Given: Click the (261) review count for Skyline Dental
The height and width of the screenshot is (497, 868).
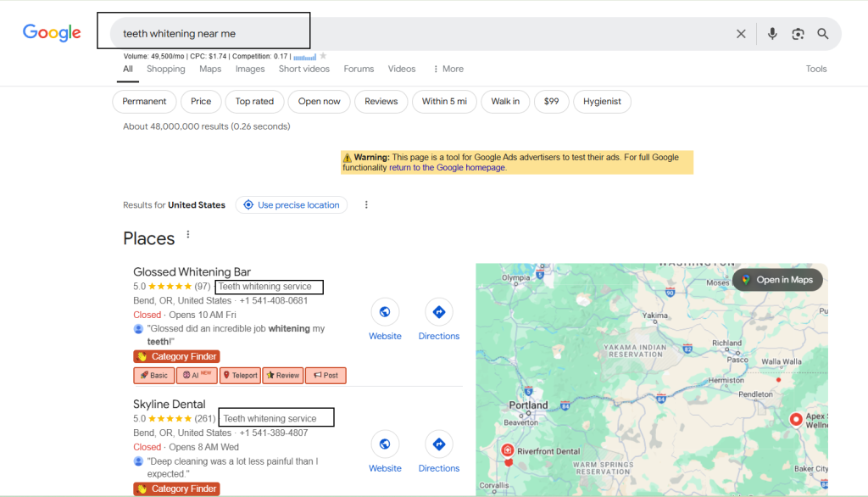Looking at the screenshot, I should (x=205, y=418).
